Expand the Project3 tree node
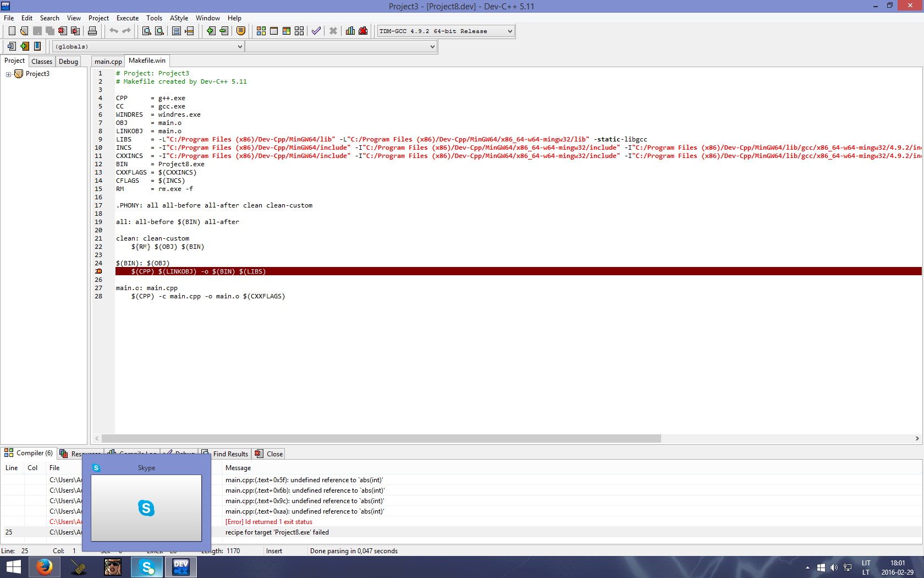The image size is (924, 578). pyautogui.click(x=8, y=74)
